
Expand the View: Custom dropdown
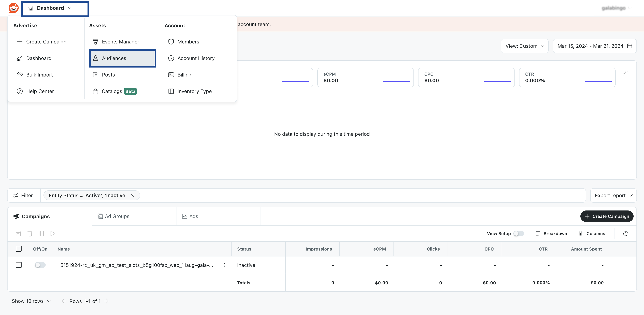coord(525,46)
